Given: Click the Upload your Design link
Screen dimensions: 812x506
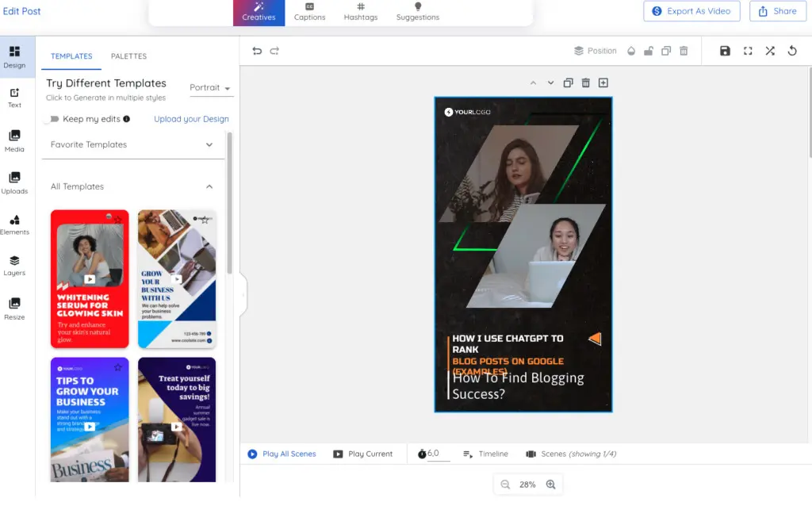Looking at the screenshot, I should point(191,119).
